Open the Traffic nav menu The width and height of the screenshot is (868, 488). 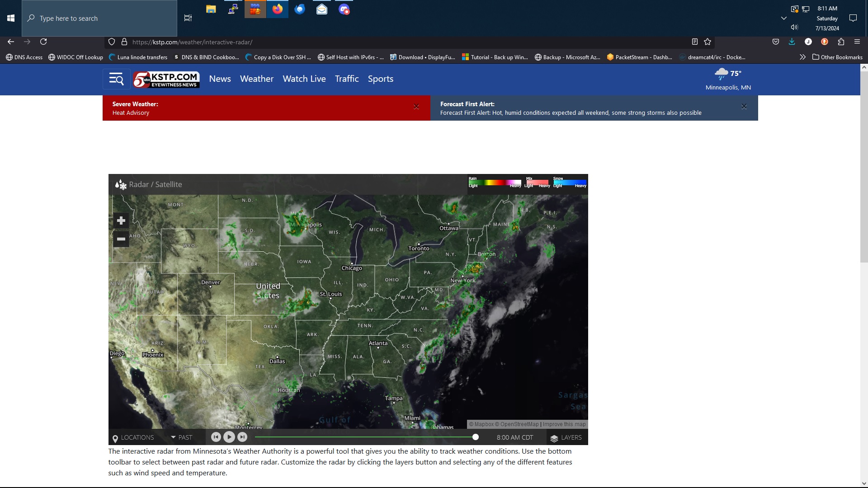point(347,79)
